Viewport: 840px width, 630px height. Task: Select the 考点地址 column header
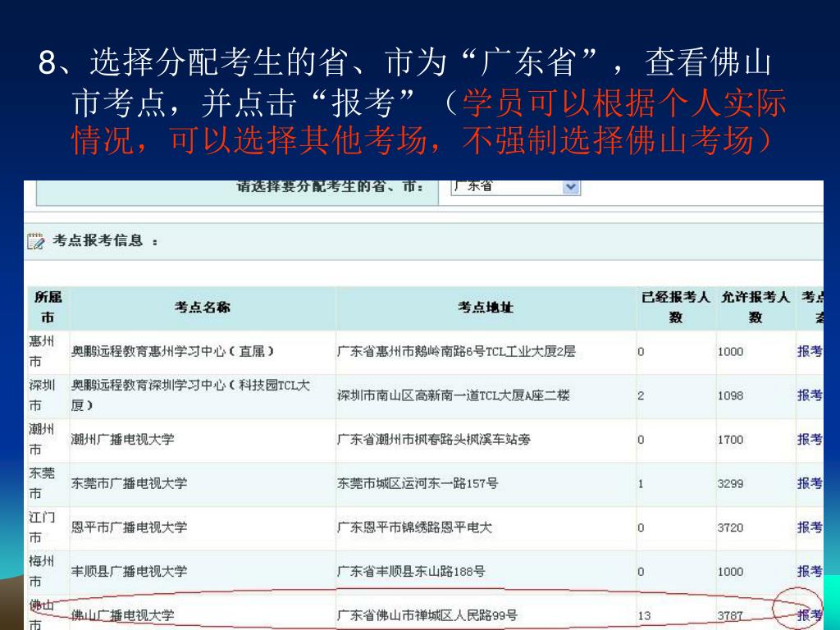(486, 307)
